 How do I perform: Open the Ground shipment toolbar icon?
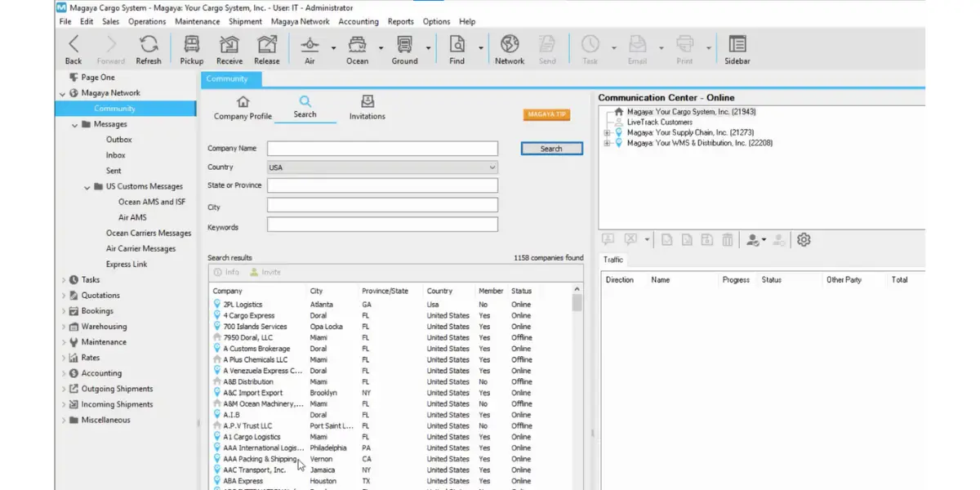[x=405, y=49]
